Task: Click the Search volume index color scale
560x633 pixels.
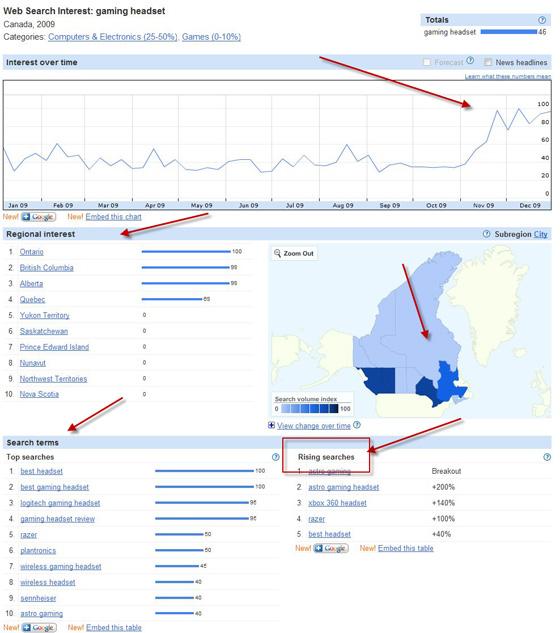Action: point(310,409)
